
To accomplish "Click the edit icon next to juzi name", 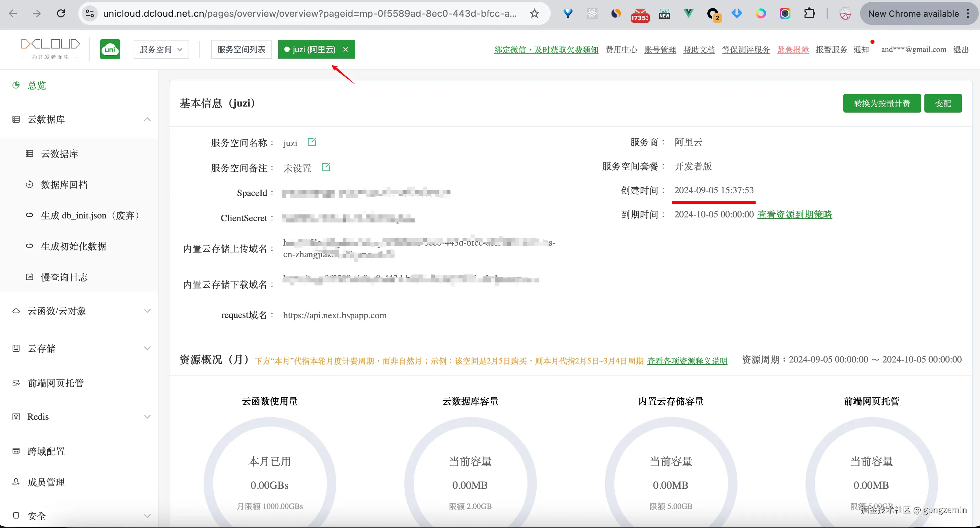I will (311, 142).
